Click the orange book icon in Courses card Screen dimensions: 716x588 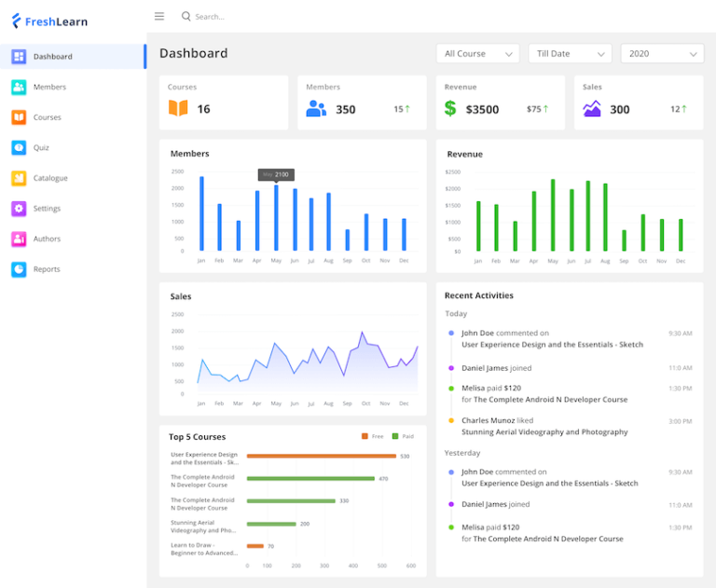(178, 108)
